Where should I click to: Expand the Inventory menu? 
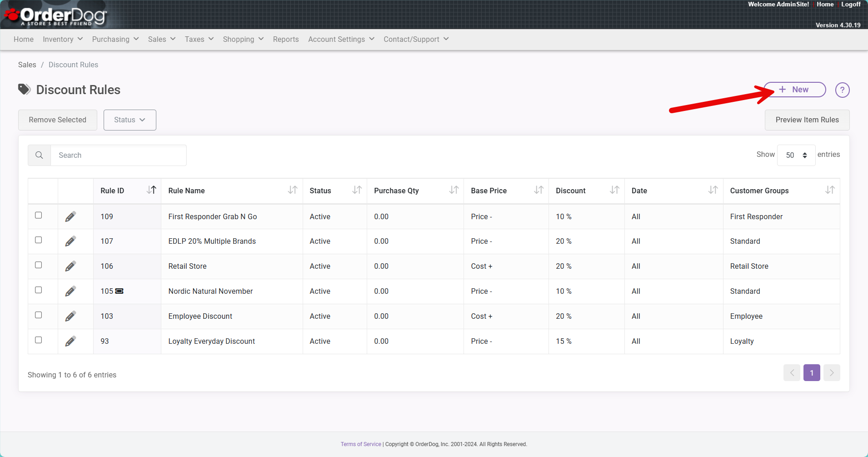(x=63, y=39)
